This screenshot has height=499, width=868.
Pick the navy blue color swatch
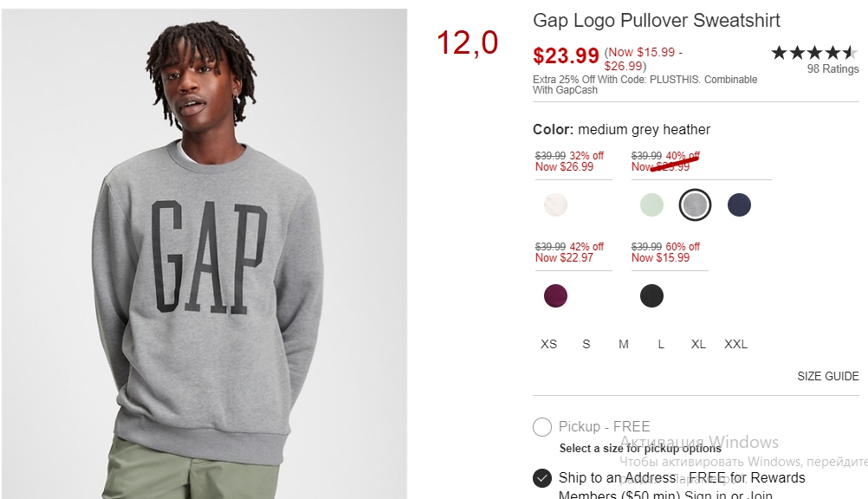point(739,205)
